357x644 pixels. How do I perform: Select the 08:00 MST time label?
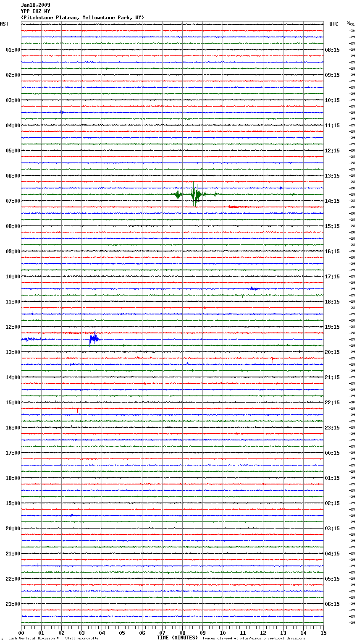click(13, 226)
